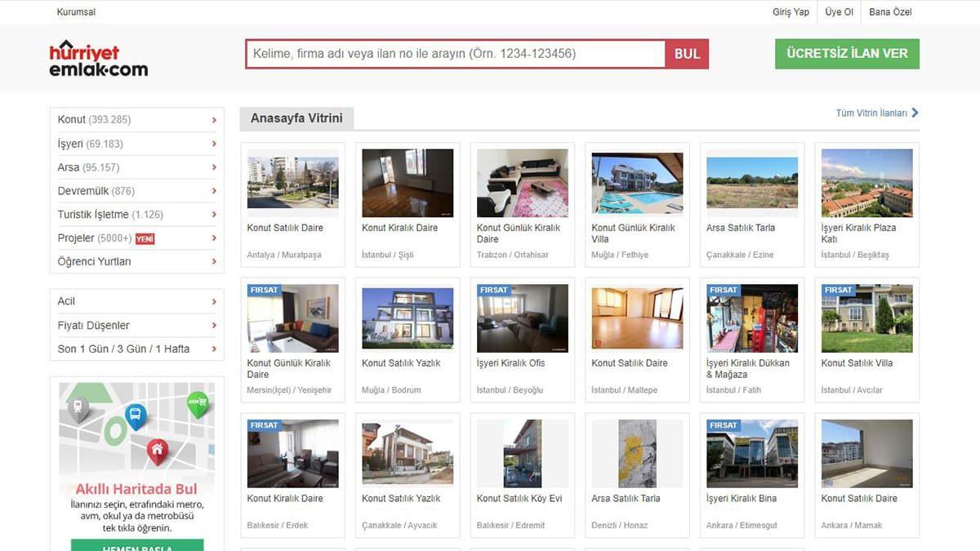Click FIRSAT badge on Mersin Yenişehir listing

point(264,290)
